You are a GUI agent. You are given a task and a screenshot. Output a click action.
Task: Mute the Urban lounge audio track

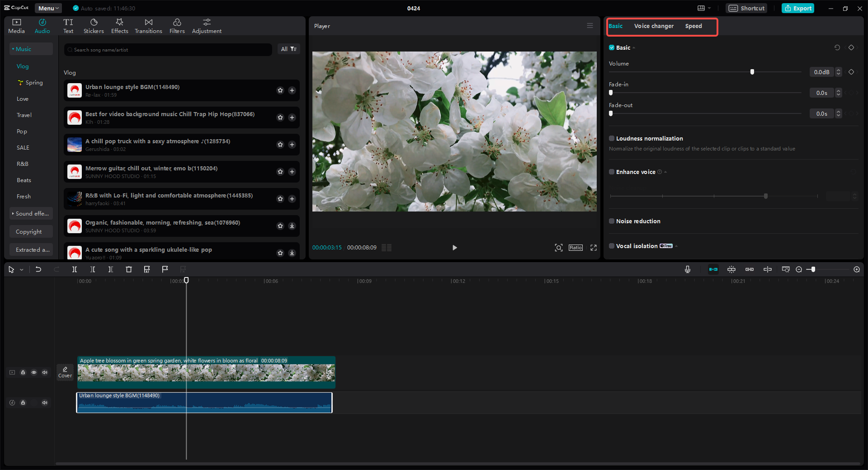[x=45, y=403]
